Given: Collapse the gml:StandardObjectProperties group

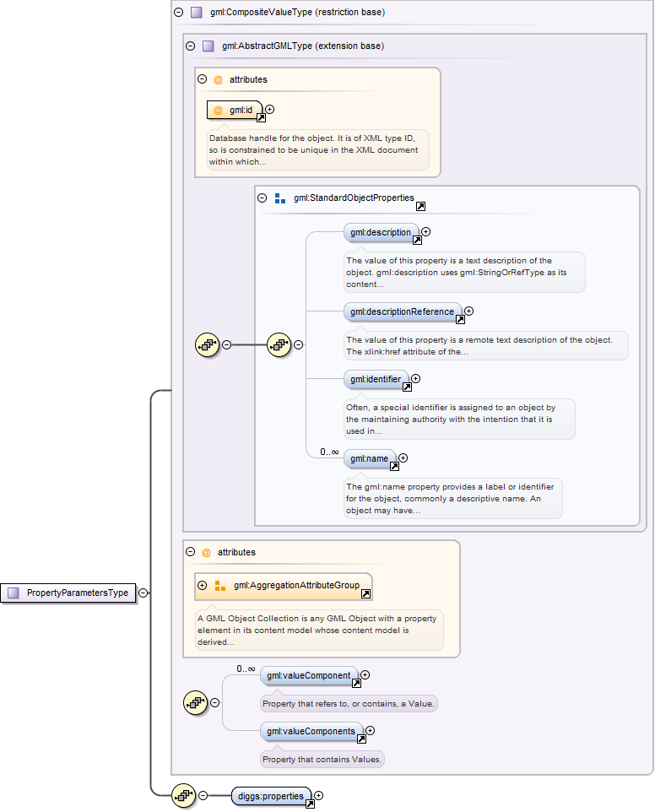Looking at the screenshot, I should [262, 198].
